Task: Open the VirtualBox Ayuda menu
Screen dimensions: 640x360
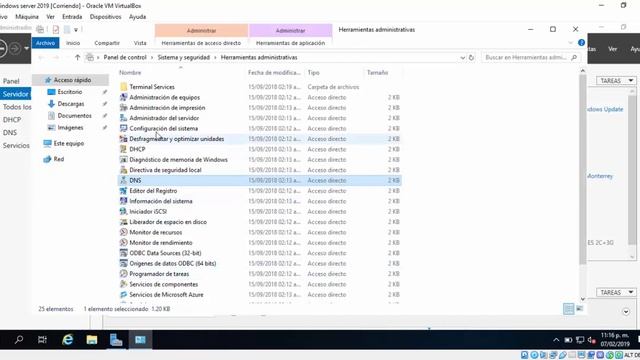Action: [x=138, y=17]
